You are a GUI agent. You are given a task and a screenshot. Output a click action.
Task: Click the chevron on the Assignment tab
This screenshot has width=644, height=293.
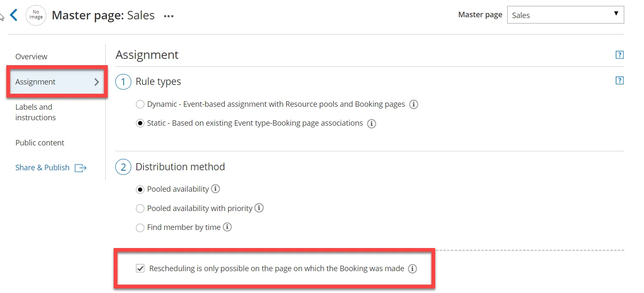pos(97,82)
